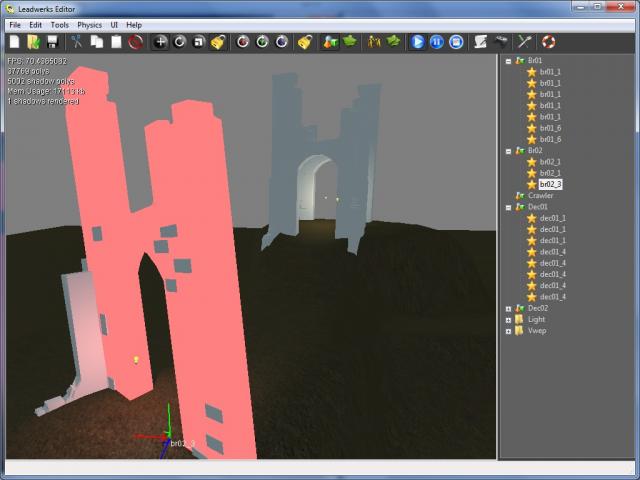Click the red delete circle icon
Viewport: 640px width, 480px height.
click(135, 42)
